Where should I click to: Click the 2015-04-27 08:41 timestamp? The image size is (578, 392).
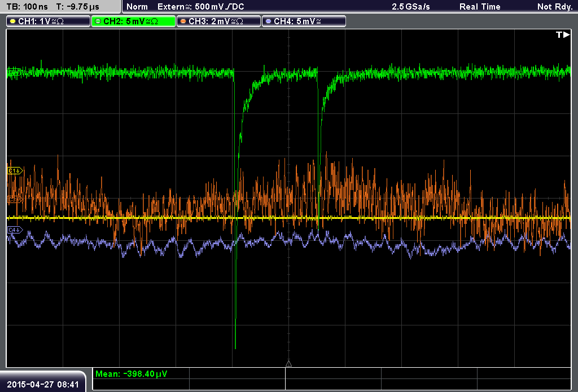coord(43,385)
